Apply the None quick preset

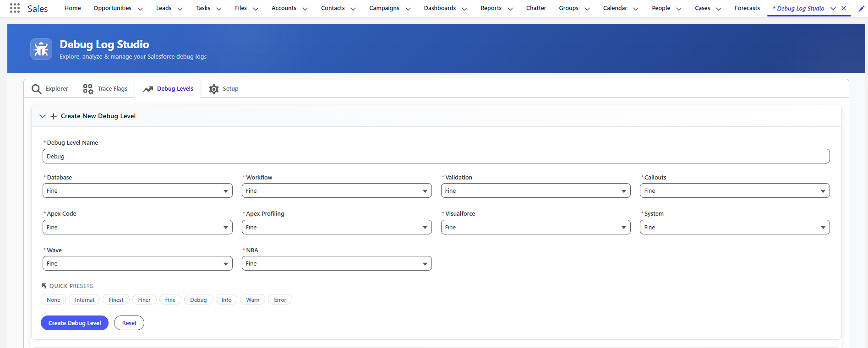point(54,300)
